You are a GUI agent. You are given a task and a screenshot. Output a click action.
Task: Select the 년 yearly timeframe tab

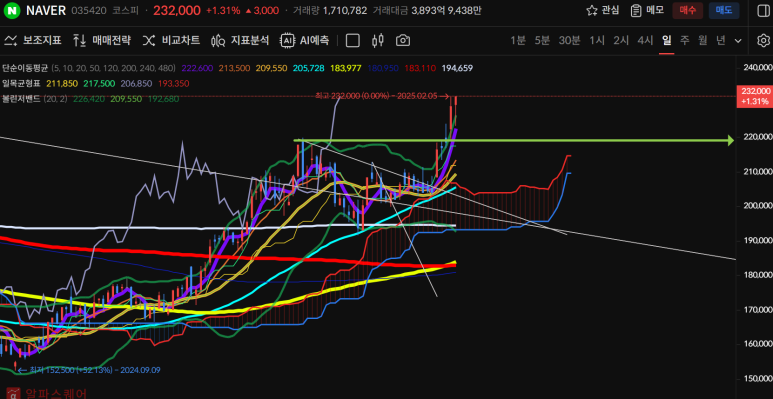coord(721,40)
